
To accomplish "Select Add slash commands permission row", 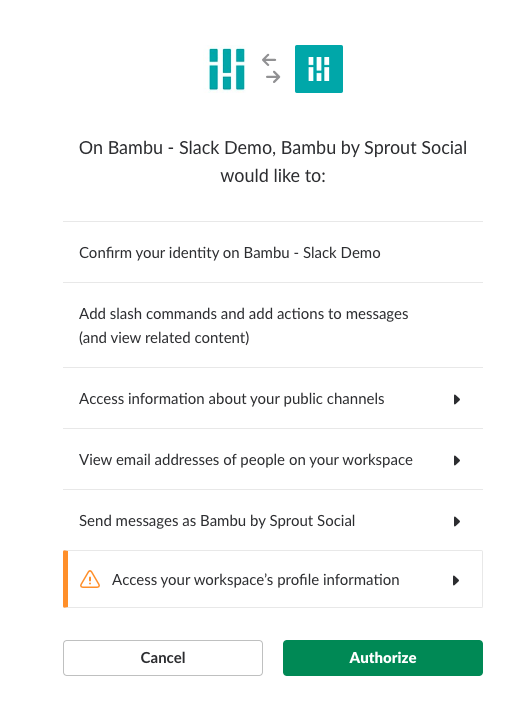I will coord(273,325).
